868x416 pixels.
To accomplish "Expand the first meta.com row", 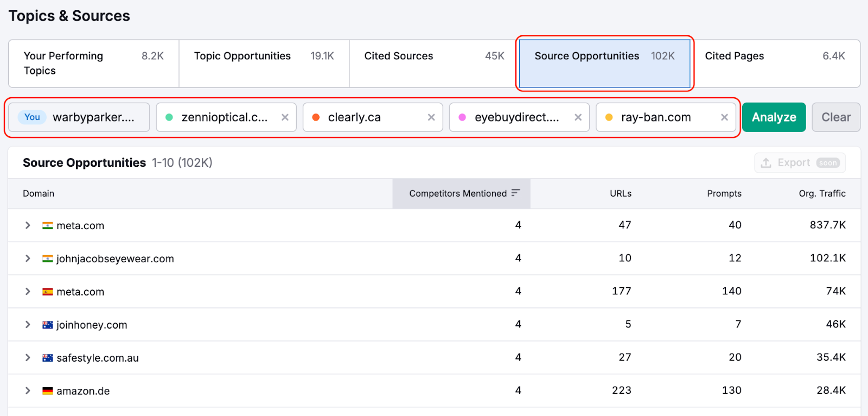I will click(x=28, y=225).
